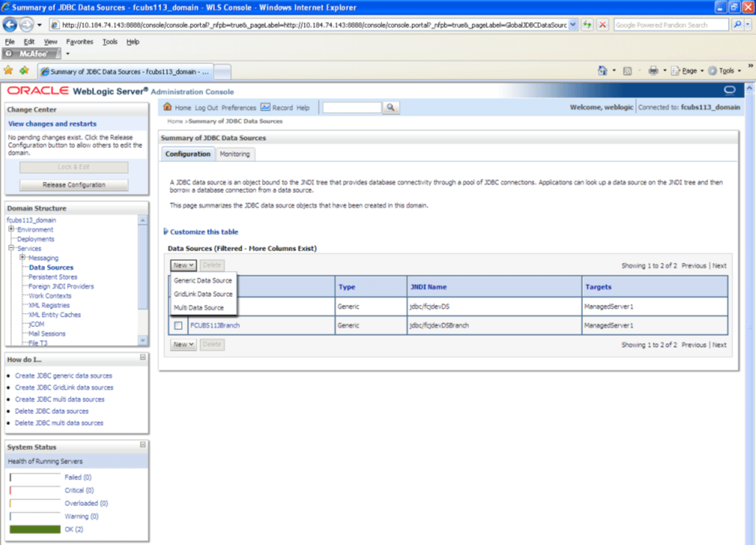Open the top New dropdown button
This screenshot has width=756, height=545.
pos(183,265)
